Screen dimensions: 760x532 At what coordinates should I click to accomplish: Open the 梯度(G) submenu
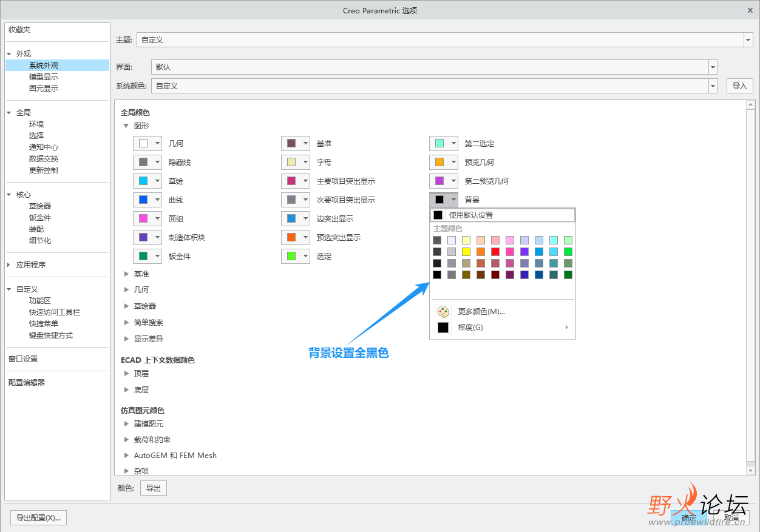tap(503, 328)
